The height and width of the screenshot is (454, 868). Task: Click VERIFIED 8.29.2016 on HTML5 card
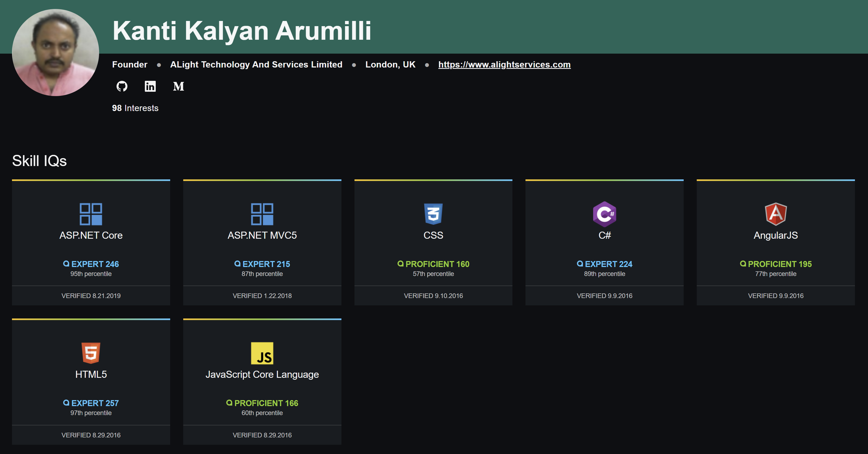click(91, 435)
